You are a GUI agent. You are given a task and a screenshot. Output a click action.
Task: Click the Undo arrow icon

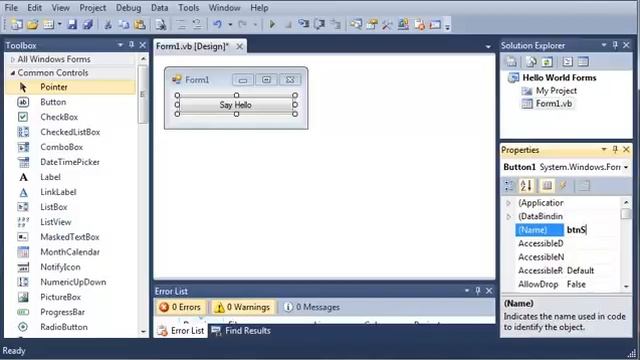point(218,24)
